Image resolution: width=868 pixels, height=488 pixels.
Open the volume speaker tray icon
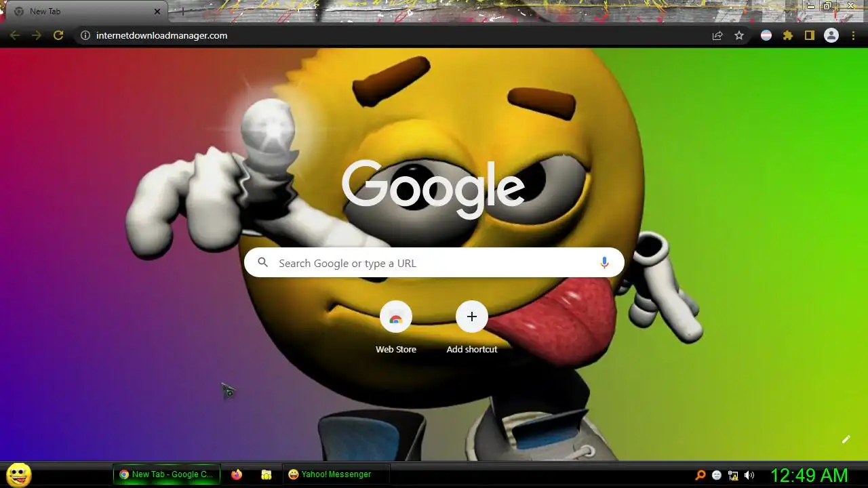click(749, 475)
